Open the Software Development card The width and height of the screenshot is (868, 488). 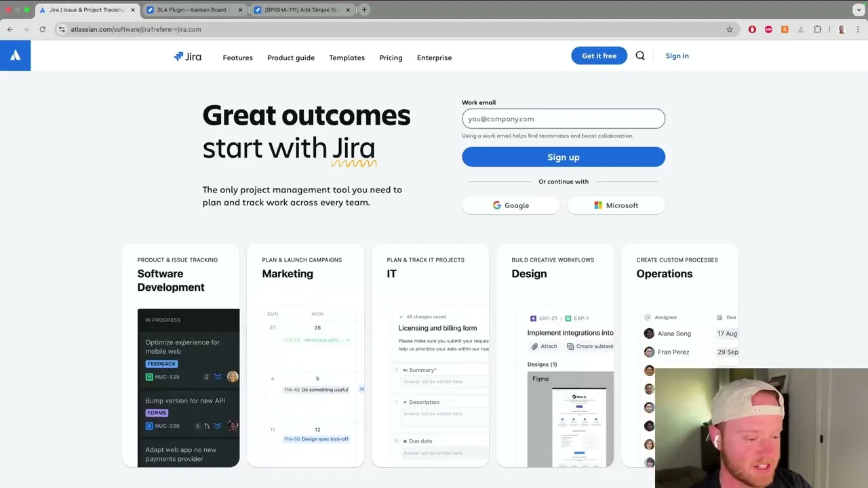[x=180, y=355]
